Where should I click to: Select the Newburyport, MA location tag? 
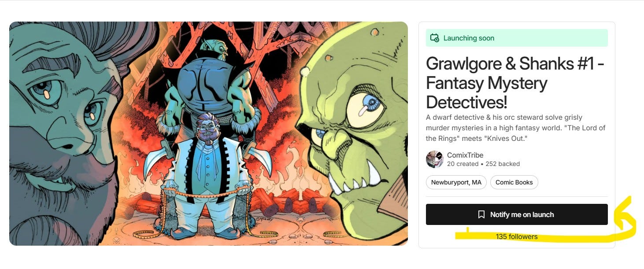point(456,182)
